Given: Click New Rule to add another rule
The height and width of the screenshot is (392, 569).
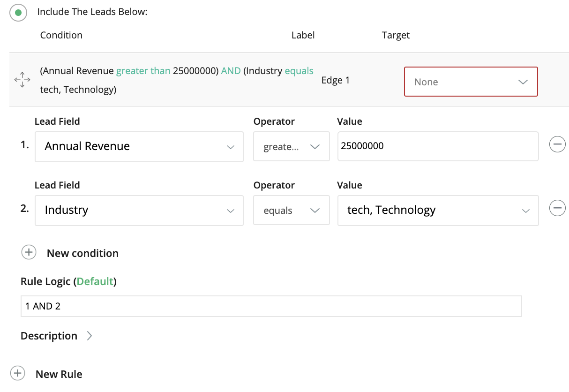Looking at the screenshot, I should pos(59,374).
